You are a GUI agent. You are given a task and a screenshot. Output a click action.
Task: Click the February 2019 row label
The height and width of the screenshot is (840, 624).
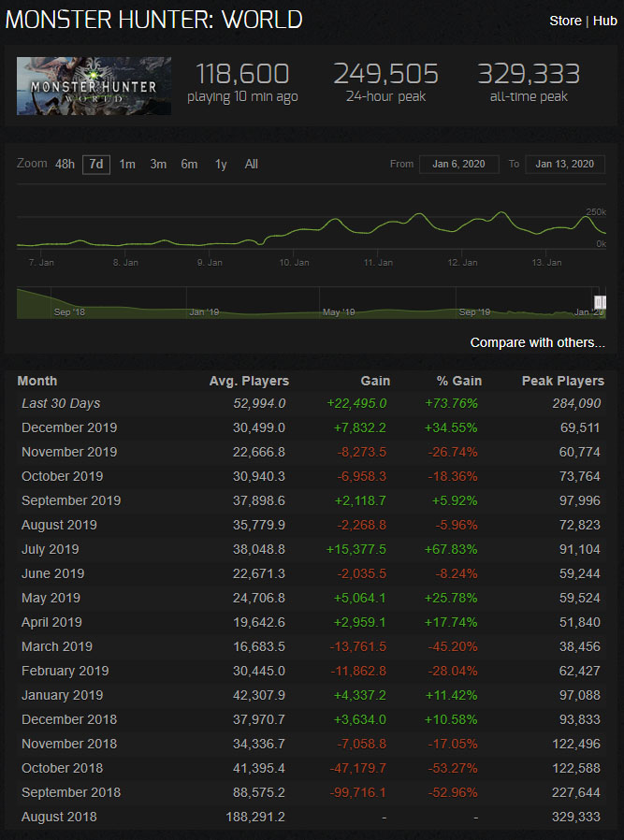coord(65,671)
